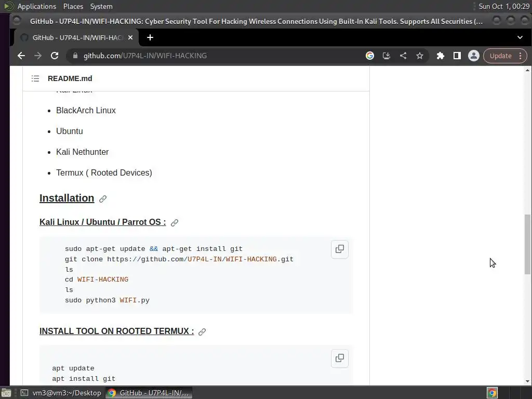
Task: Open INSTALL TOOL ON ROOTED TERMUX link
Action: [117, 331]
